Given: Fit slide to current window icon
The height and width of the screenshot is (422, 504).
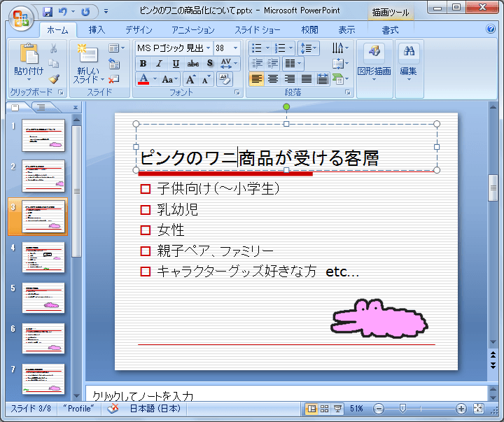Looking at the screenshot, I should coord(478,409).
